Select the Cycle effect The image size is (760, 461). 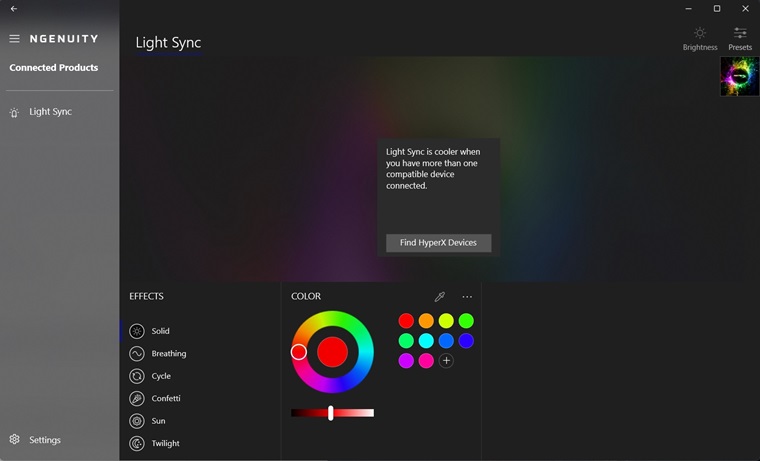[x=161, y=376]
